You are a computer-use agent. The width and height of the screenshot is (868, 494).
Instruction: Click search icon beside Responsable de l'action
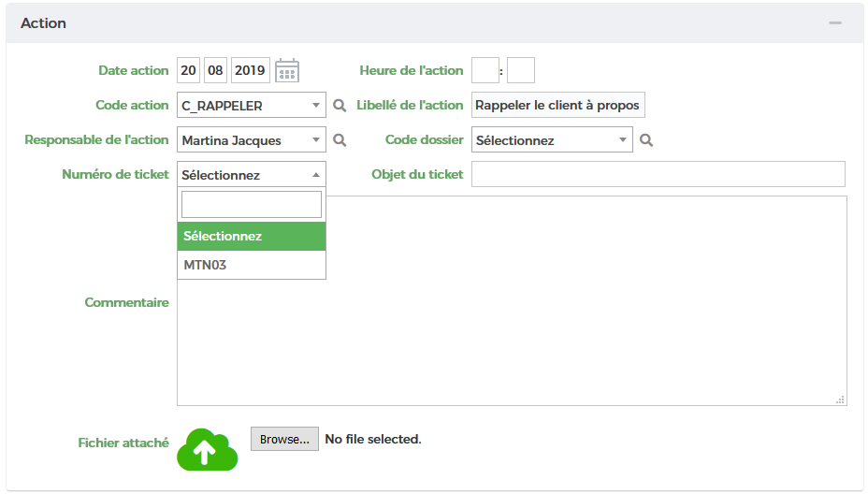point(340,140)
